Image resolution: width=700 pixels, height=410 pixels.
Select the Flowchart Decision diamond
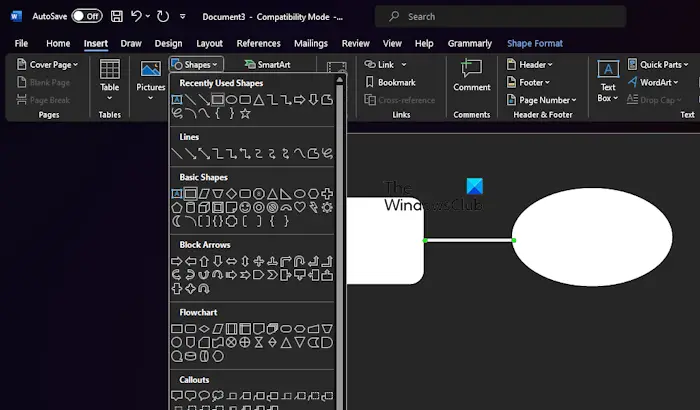(x=204, y=329)
